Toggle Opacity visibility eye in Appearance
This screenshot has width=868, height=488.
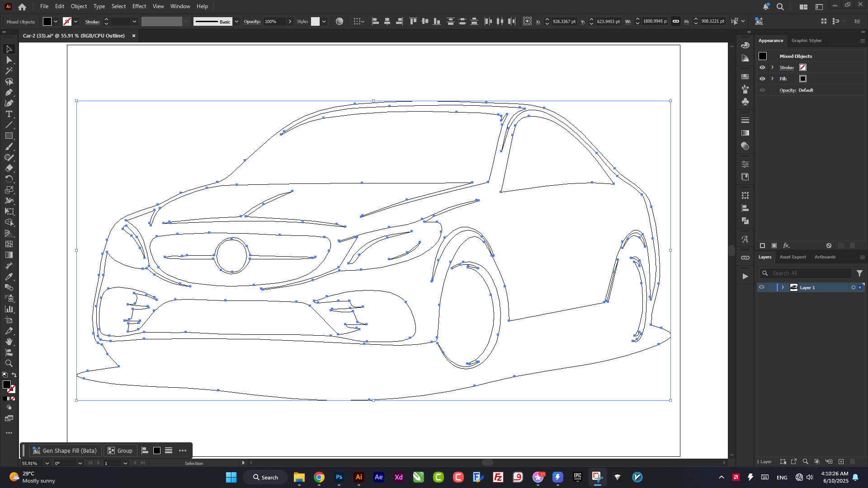click(762, 90)
